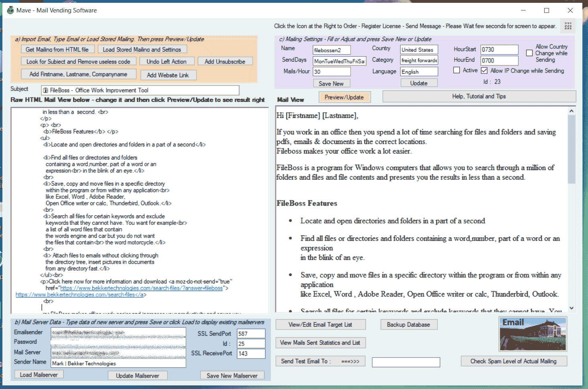This screenshot has height=389, width=588.
Task: Click the mail server Password field
Action: click(x=118, y=342)
